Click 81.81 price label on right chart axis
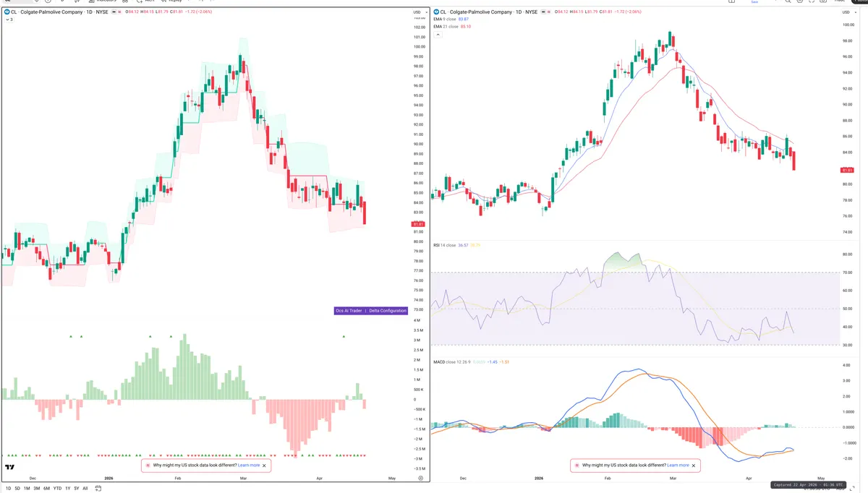 (846, 170)
